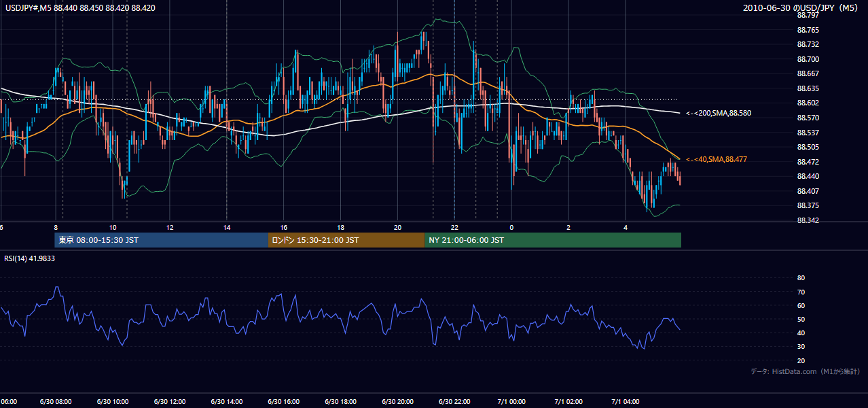Screen dimensions: 868x408
Task: Click the 40 SMA 88.477 label
Action: pyautogui.click(x=717, y=159)
